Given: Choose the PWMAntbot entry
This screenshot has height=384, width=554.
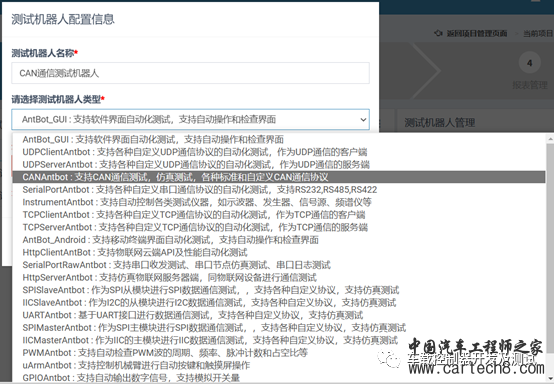Looking at the screenshot, I should coord(279,353).
